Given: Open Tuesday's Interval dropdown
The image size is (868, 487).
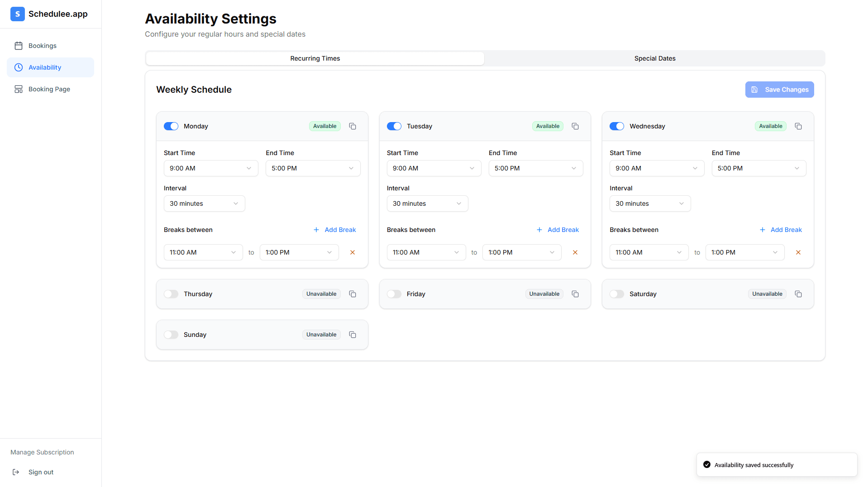Looking at the screenshot, I should [427, 203].
